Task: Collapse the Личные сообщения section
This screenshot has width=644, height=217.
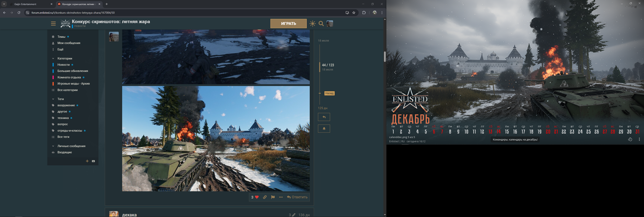Action: pyautogui.click(x=53, y=146)
